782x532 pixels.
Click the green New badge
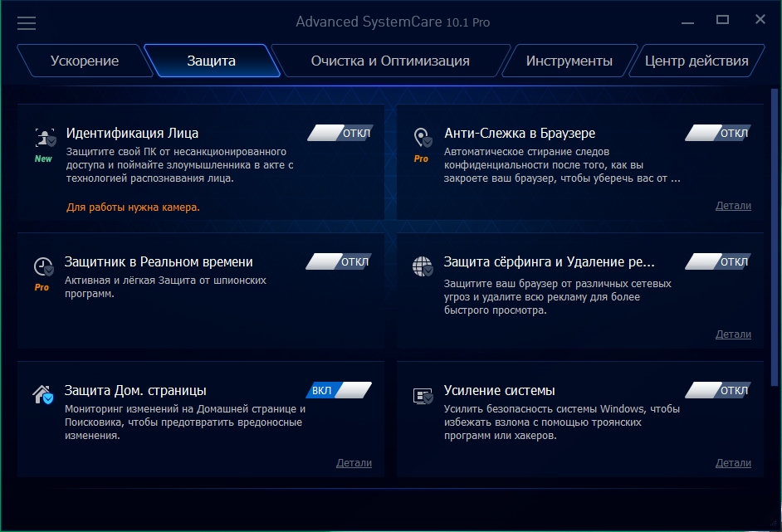[x=43, y=159]
